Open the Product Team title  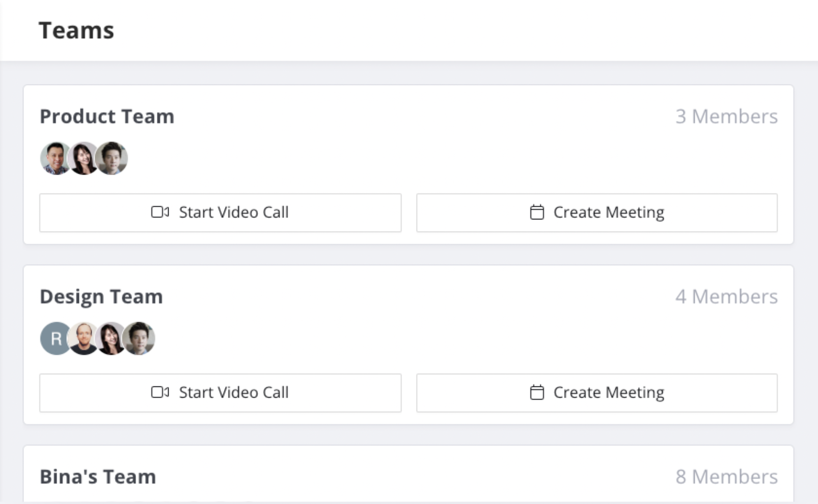click(107, 117)
